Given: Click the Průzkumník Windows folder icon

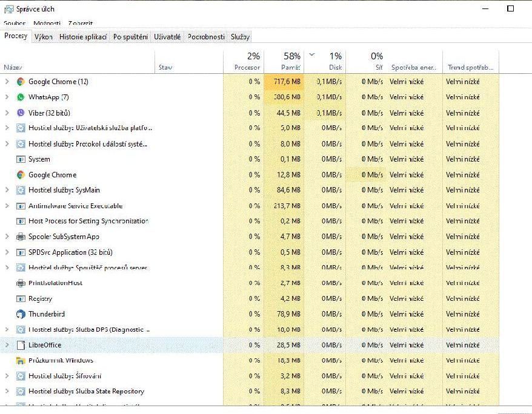Looking at the screenshot, I should 21,361.
